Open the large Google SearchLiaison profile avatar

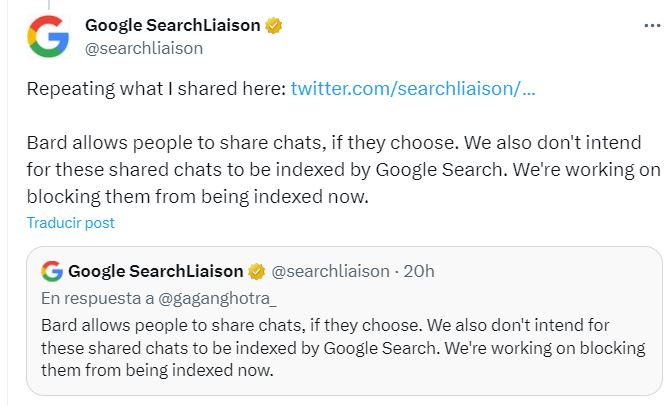pyautogui.click(x=48, y=36)
